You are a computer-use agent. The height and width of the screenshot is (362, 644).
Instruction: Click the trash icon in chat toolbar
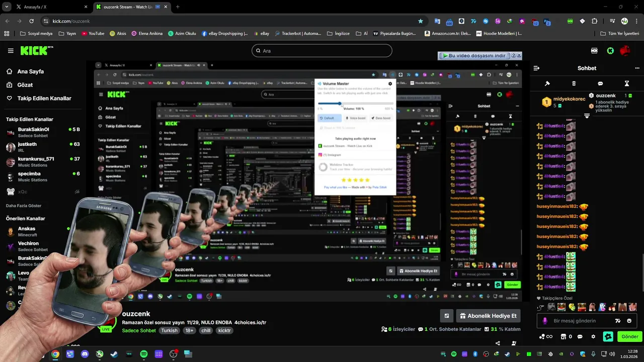(x=574, y=83)
